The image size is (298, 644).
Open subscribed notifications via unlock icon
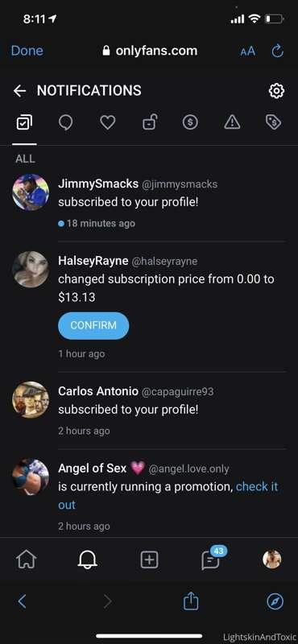click(150, 122)
